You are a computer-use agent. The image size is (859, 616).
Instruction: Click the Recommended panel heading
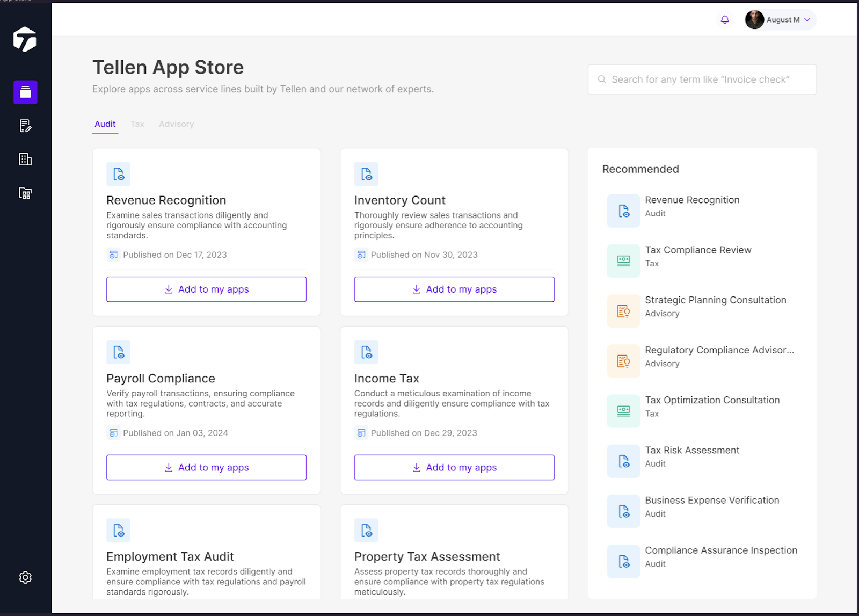click(x=640, y=169)
